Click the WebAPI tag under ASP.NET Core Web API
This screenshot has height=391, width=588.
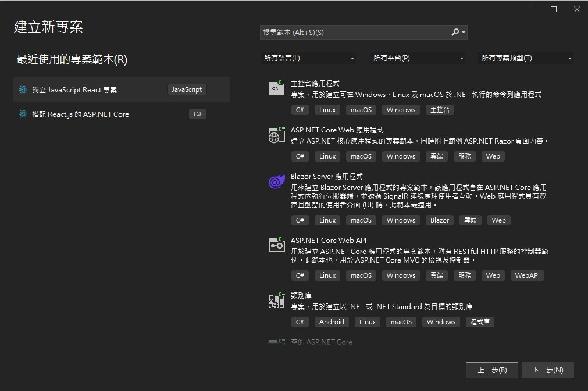pos(528,275)
